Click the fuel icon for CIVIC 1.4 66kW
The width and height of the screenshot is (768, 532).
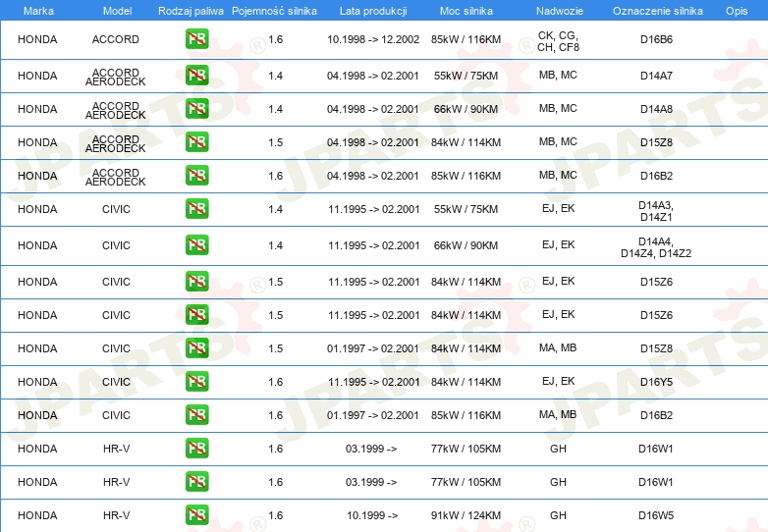[x=196, y=245]
